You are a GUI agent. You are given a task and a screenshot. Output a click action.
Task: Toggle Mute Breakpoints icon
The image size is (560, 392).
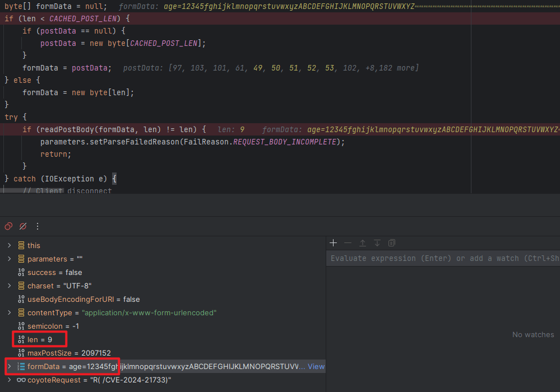23,226
